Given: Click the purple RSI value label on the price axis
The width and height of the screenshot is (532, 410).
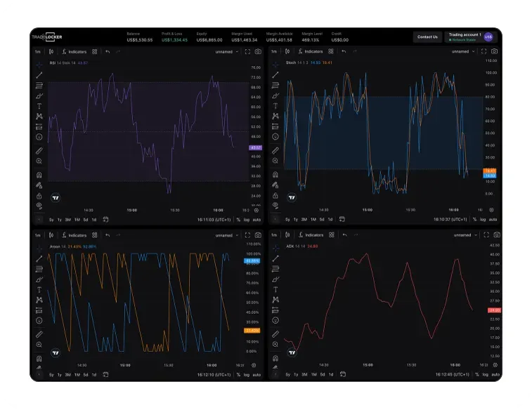Looking at the screenshot, I should coord(256,147).
